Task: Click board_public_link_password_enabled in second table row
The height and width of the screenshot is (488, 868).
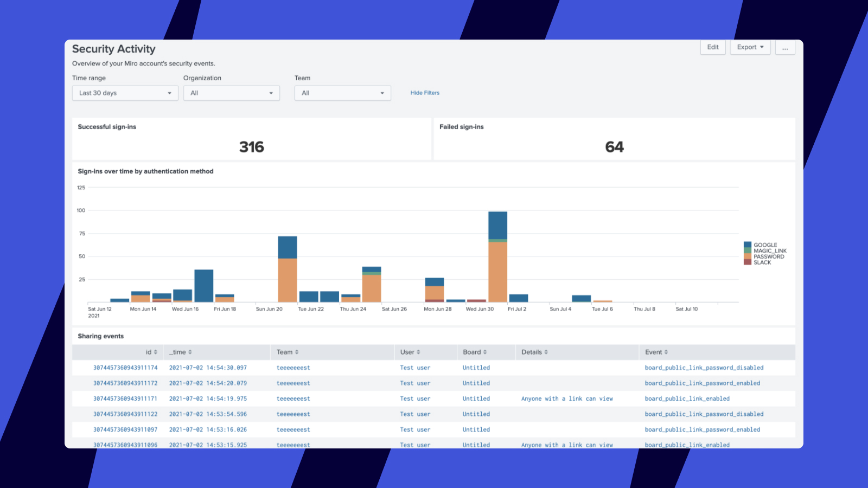Action: pyautogui.click(x=703, y=383)
